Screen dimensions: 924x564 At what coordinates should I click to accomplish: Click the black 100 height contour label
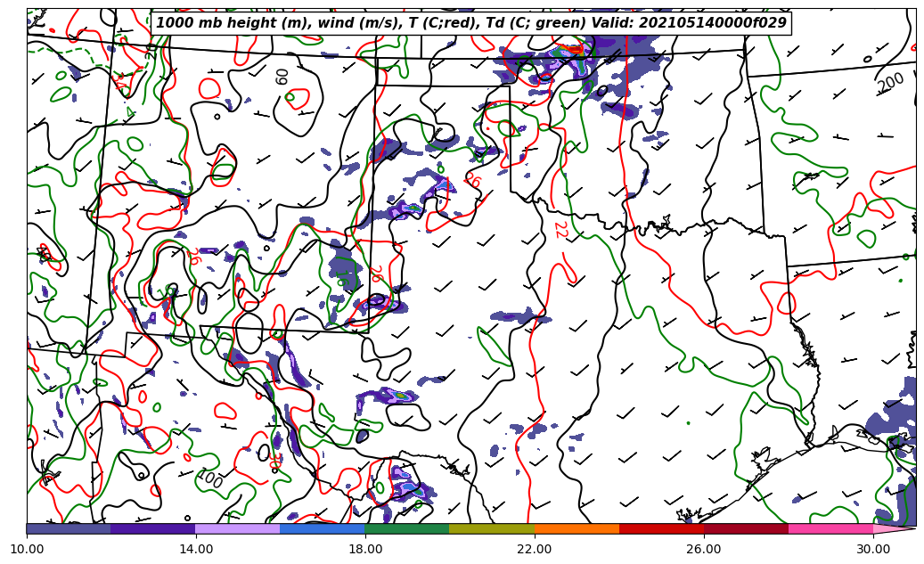tap(209, 478)
